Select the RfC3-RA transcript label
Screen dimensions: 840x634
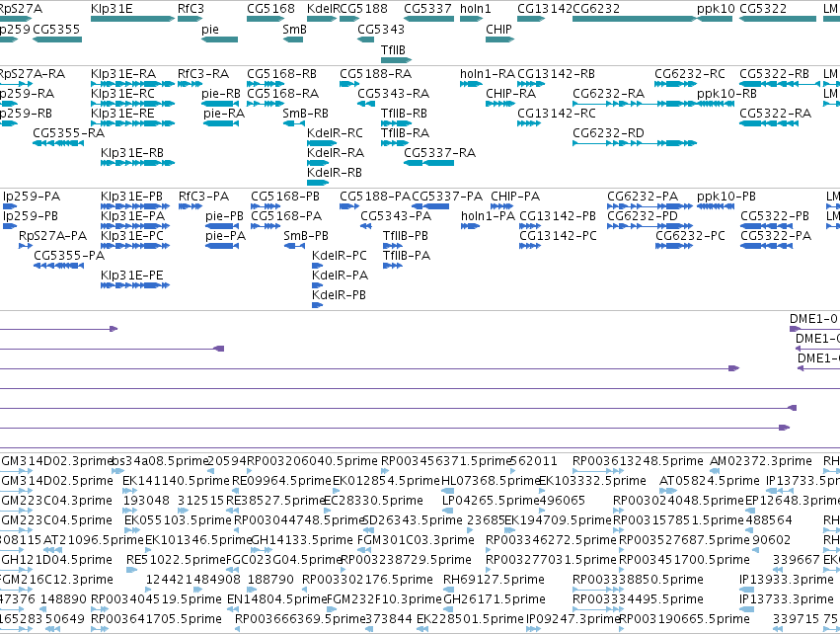(203, 73)
